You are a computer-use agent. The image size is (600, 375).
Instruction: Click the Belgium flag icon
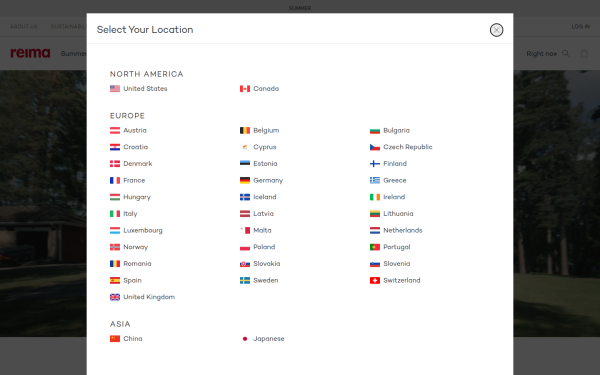(x=245, y=130)
